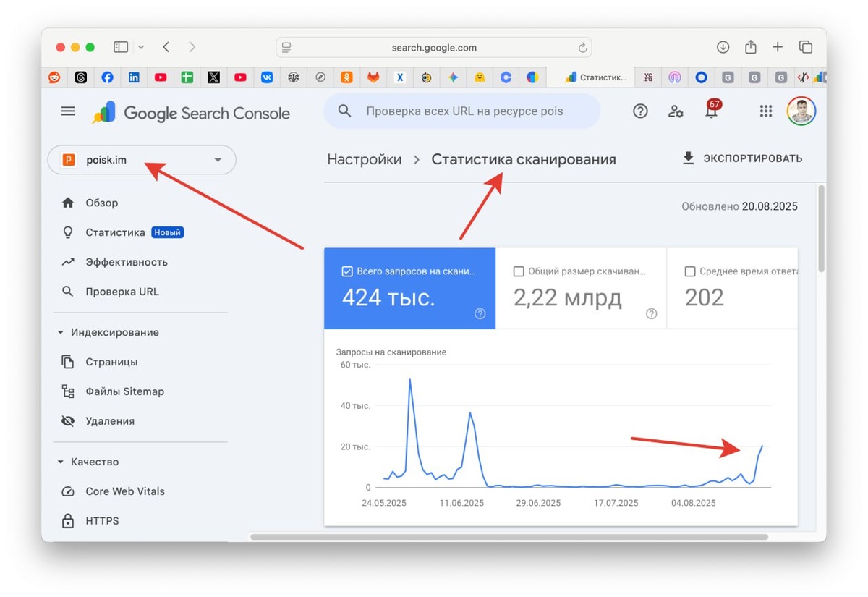The image size is (868, 597).
Task: Reload the page from address bar
Action: pos(582,48)
